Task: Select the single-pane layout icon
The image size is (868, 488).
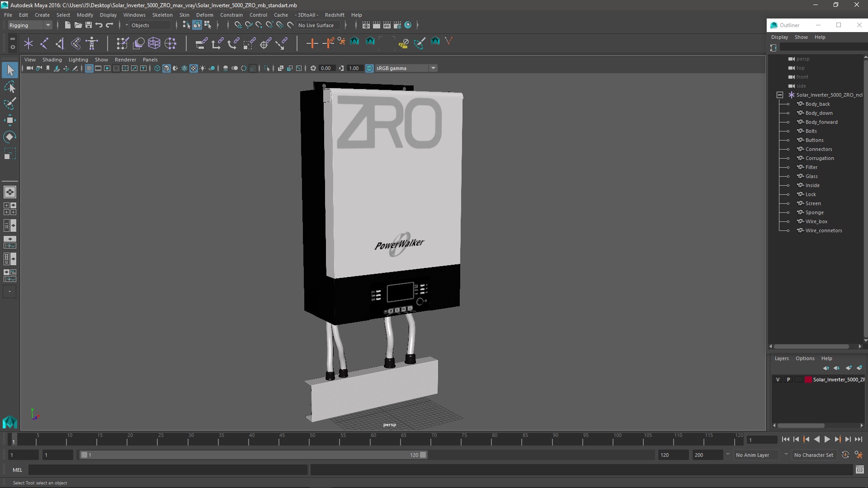Action: (10, 192)
